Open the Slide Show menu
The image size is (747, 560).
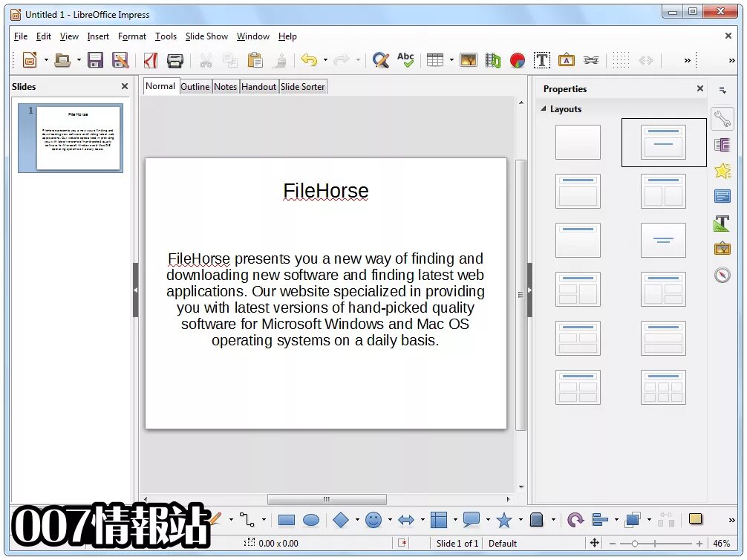tap(206, 36)
